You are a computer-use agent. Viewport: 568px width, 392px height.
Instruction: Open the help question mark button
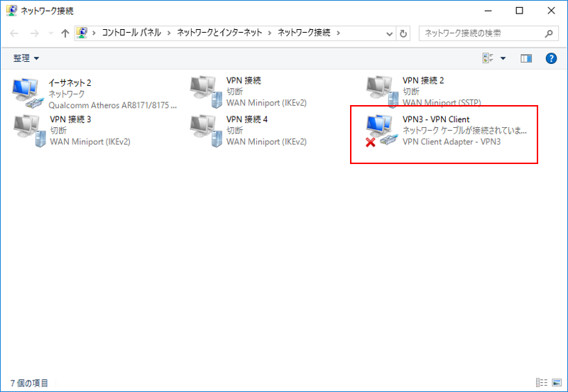click(551, 58)
